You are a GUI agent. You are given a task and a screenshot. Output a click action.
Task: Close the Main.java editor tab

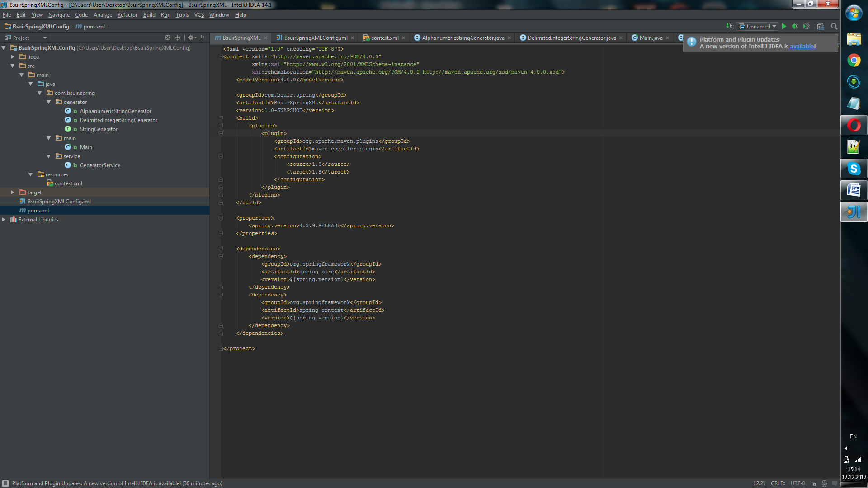(x=667, y=38)
